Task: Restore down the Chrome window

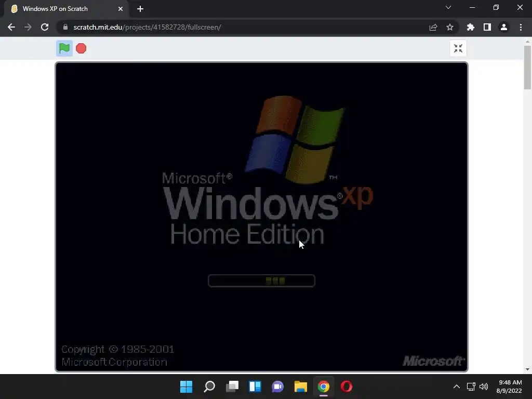Action: click(496, 7)
